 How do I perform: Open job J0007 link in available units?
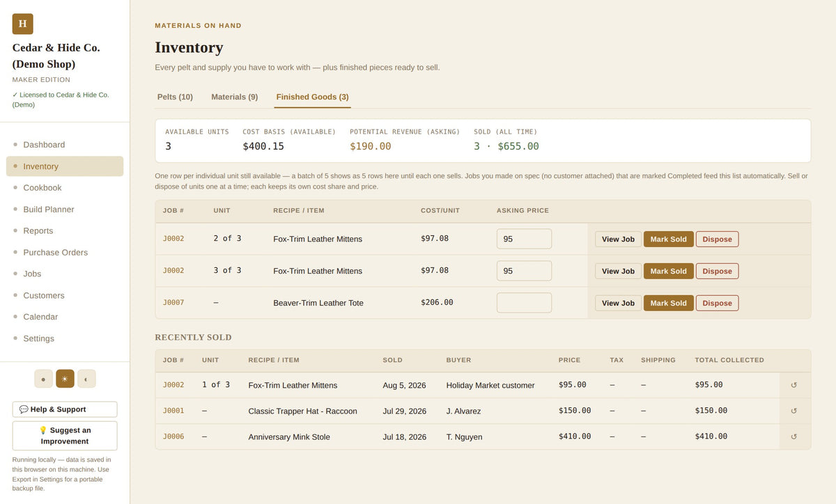click(173, 303)
